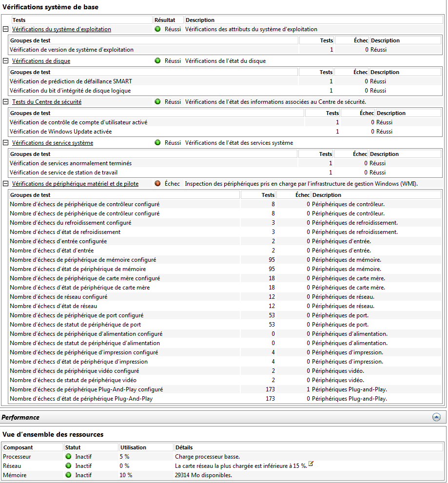Viewport: 448px width, 483px height.
Task: Collapse Vérifications de service système section
Action: [5, 143]
